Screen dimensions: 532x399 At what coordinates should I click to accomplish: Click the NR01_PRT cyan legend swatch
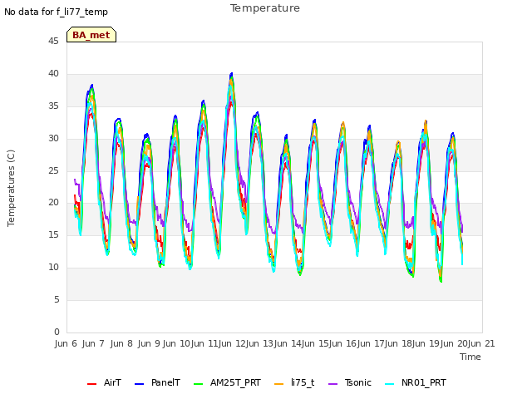pyautogui.click(x=390, y=384)
